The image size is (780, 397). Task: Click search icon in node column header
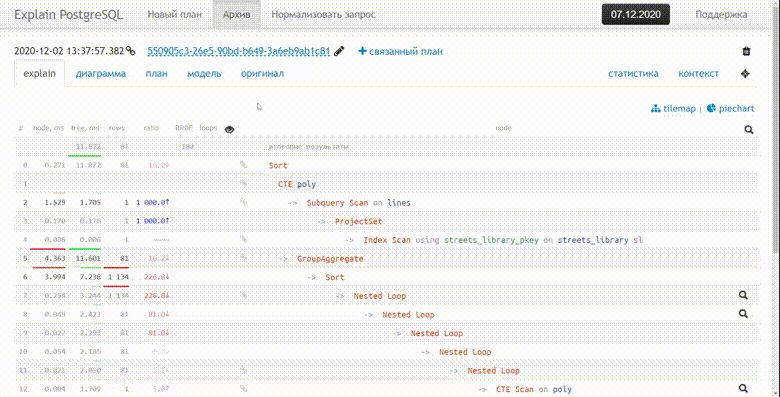click(x=749, y=130)
